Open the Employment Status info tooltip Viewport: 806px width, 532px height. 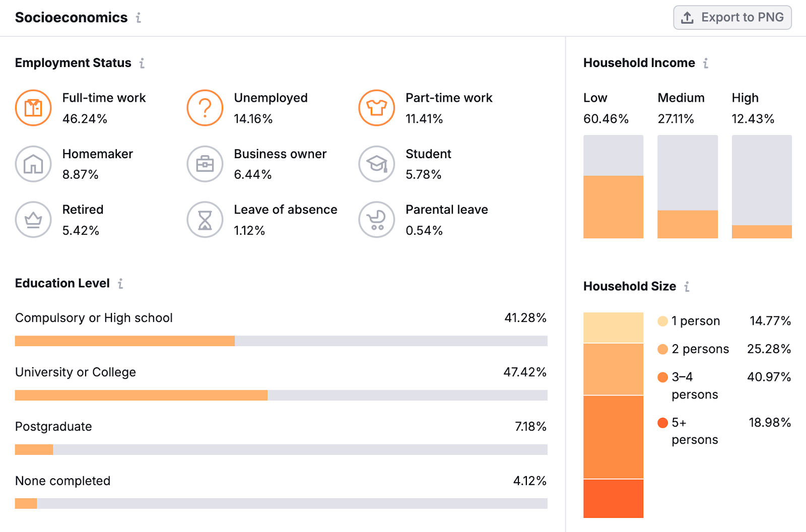143,63
